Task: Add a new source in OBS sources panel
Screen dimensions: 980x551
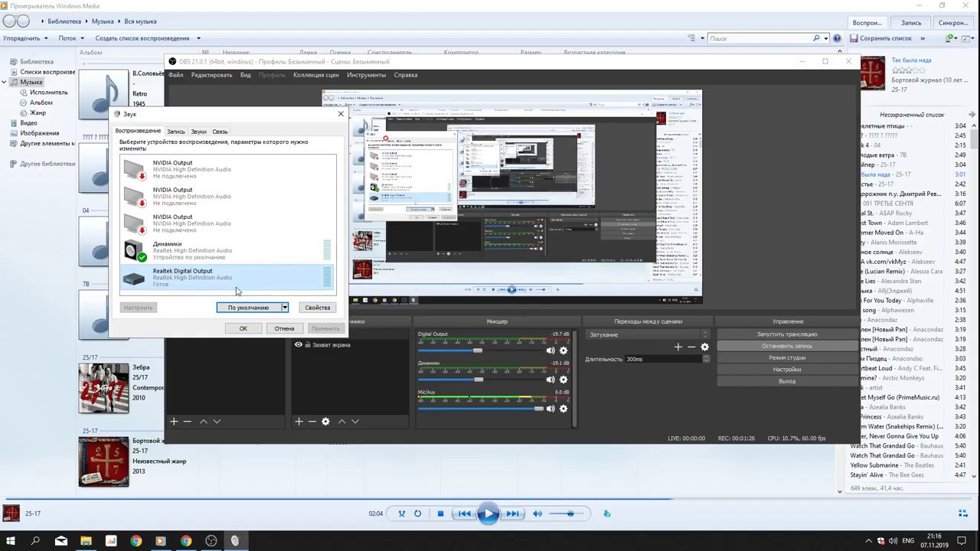Action: point(299,422)
